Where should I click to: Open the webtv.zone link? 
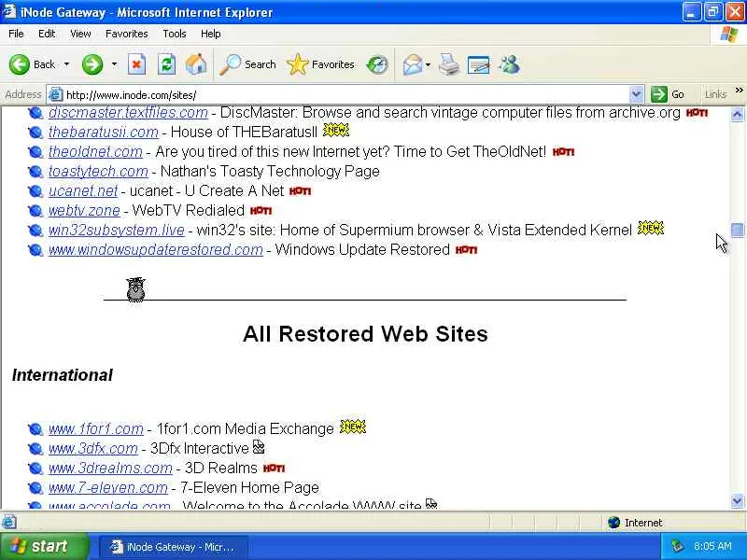84,211
